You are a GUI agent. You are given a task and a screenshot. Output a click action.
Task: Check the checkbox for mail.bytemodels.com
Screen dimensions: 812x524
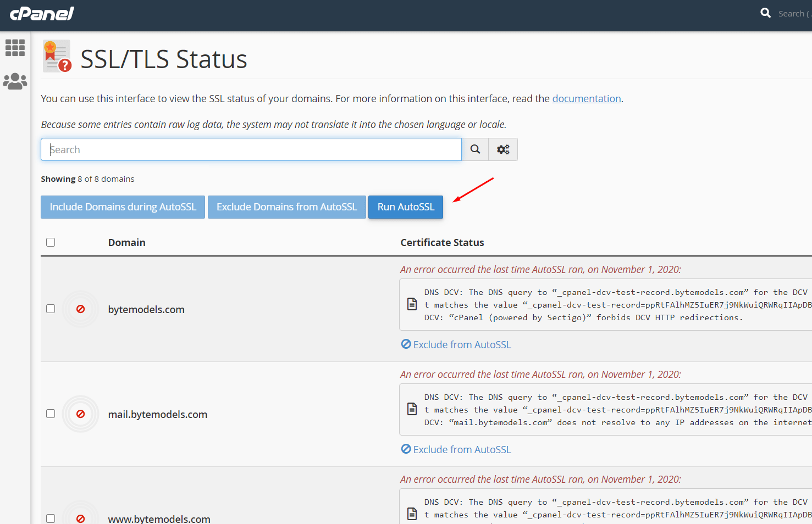[51, 414]
